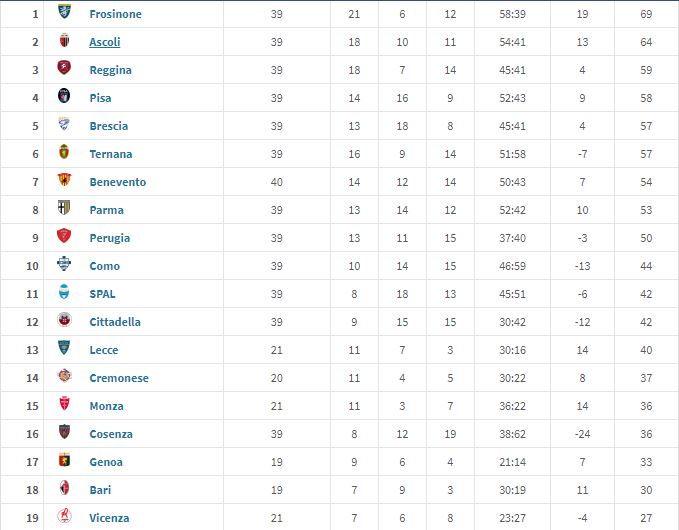
Task: Select the Genoa club crest
Action: 65,462
